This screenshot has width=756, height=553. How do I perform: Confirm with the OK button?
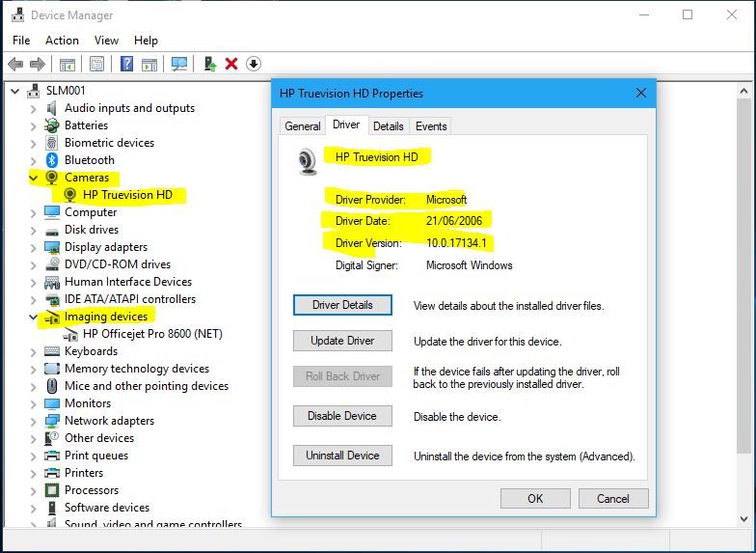pyautogui.click(x=535, y=498)
